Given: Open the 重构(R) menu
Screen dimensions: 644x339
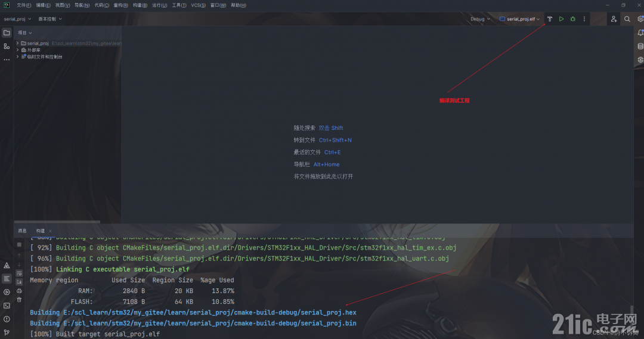Looking at the screenshot, I should coord(120,5).
